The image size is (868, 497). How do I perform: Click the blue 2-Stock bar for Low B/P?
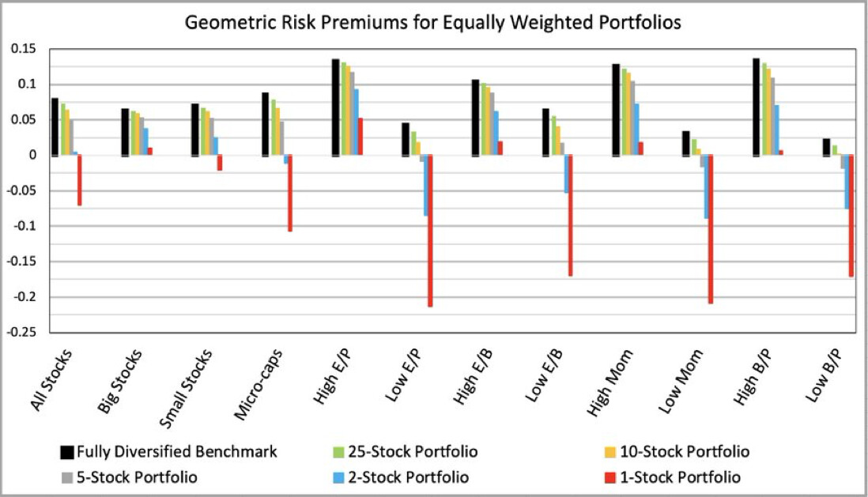click(x=847, y=182)
